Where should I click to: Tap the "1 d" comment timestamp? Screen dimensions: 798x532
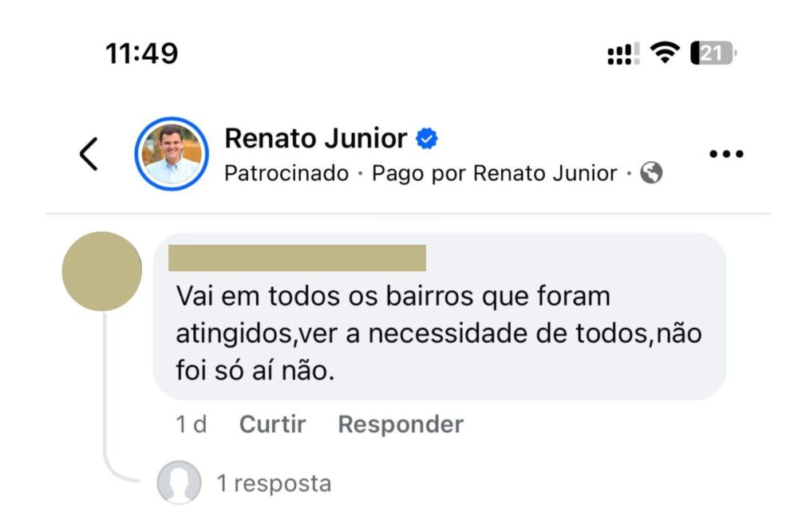pos(192,424)
